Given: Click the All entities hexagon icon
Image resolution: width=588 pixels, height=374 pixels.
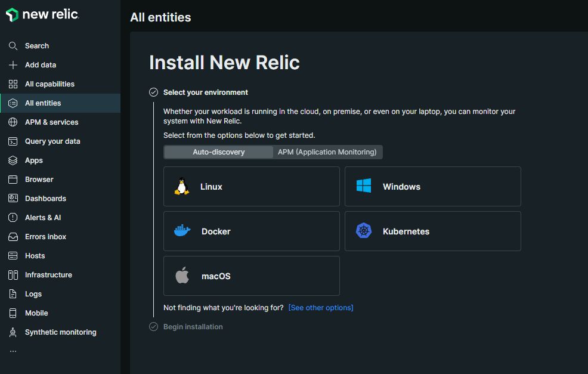Looking at the screenshot, I should click(13, 103).
